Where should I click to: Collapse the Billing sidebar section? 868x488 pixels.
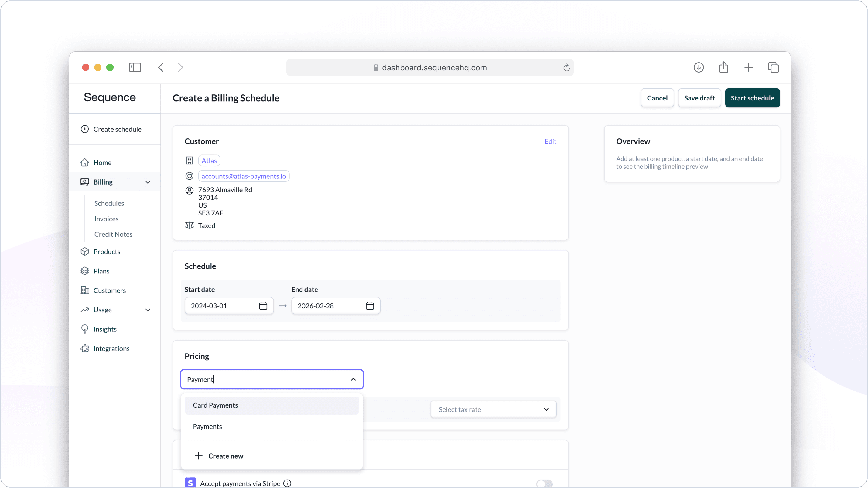(x=148, y=182)
